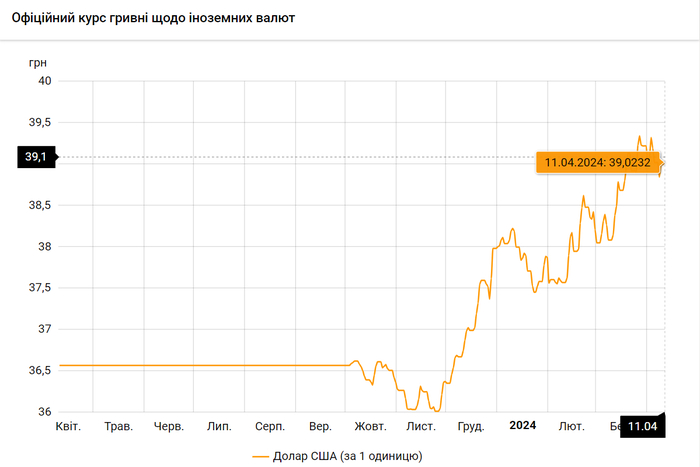
Task: Click the black 11.04 date crosshair label
Action: click(x=641, y=427)
